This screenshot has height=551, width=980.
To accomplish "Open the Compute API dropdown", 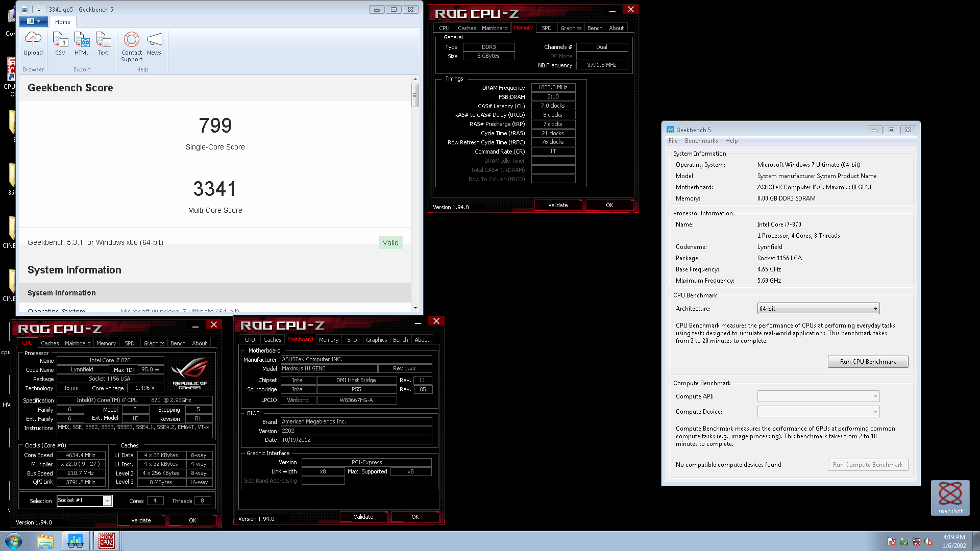I will click(x=818, y=396).
